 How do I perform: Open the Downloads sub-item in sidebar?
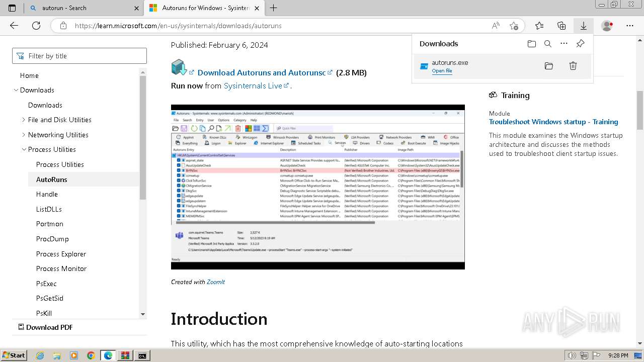(x=45, y=105)
